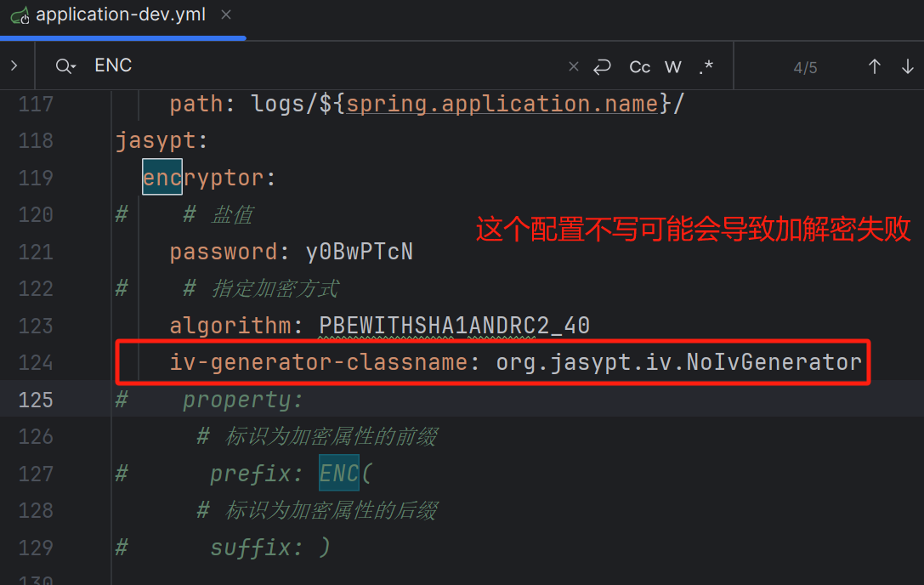Click line number 125 in the gutter
Viewport: 924px width, 585px height.
tap(36, 399)
